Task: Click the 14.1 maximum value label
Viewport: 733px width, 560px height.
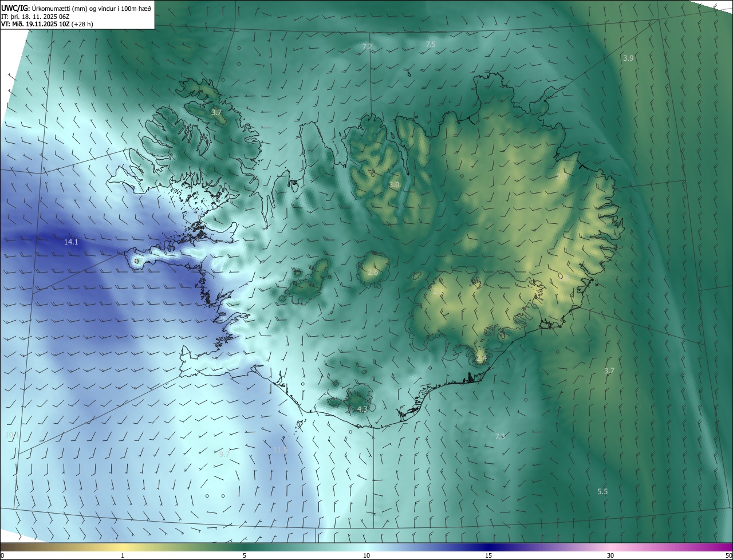Action: [71, 242]
